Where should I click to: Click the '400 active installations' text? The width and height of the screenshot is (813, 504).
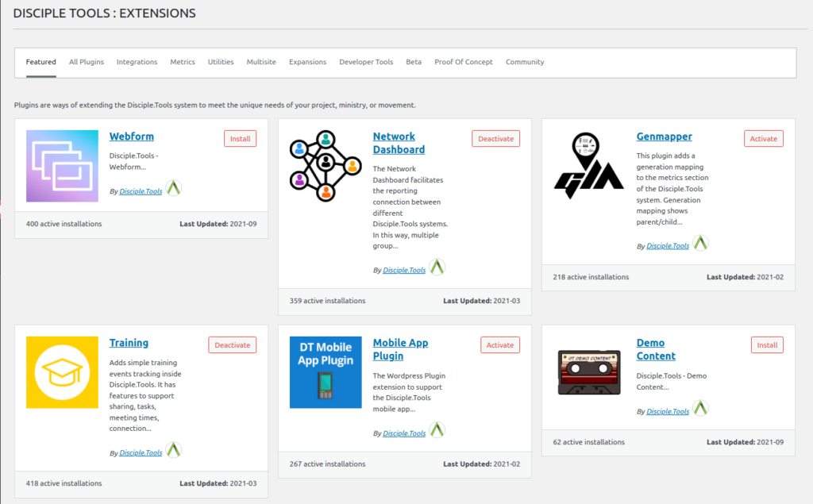[x=64, y=224]
